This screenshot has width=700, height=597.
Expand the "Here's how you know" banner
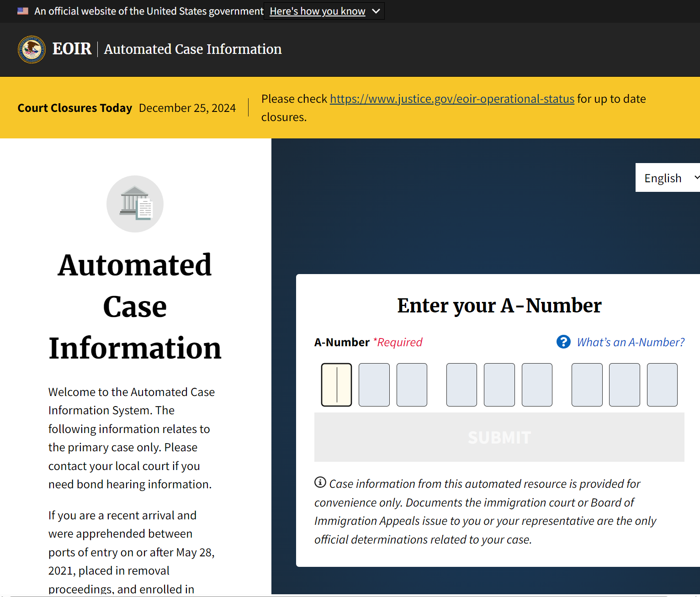click(x=324, y=11)
